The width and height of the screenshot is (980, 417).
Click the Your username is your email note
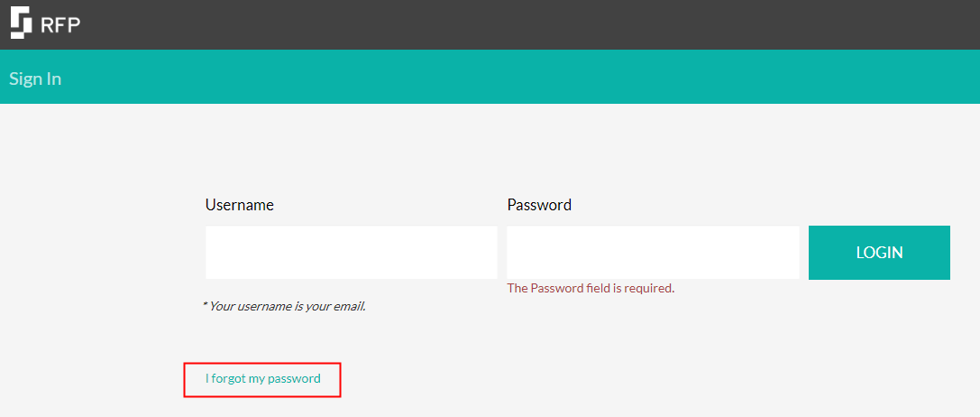(x=284, y=306)
